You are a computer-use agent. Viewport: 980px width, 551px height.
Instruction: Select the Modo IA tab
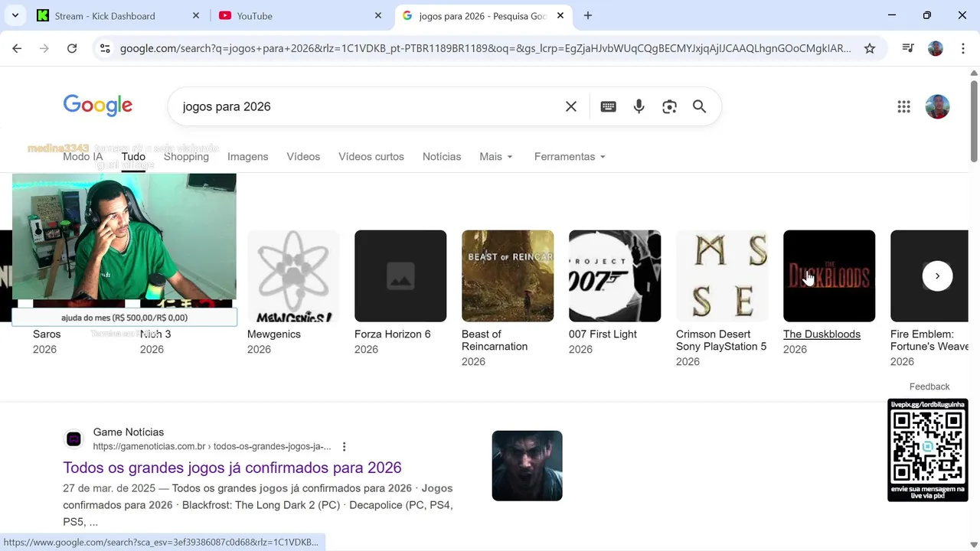coord(83,156)
